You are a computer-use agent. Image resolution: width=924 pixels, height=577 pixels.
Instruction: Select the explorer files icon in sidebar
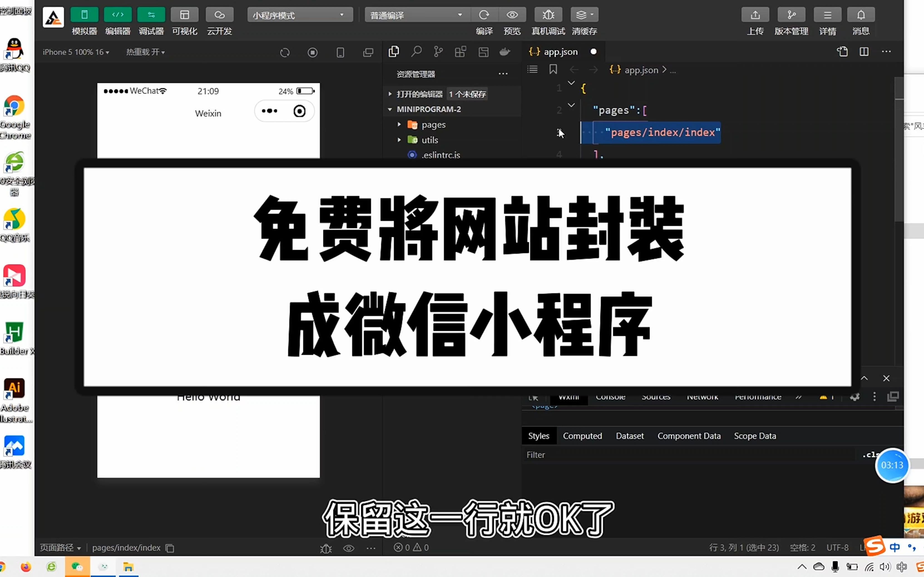[394, 51]
